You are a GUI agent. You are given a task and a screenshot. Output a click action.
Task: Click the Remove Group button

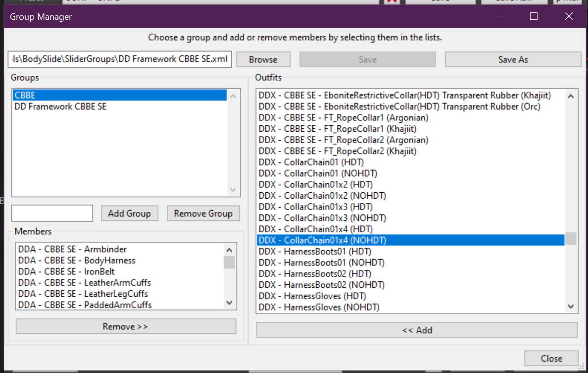coord(203,213)
